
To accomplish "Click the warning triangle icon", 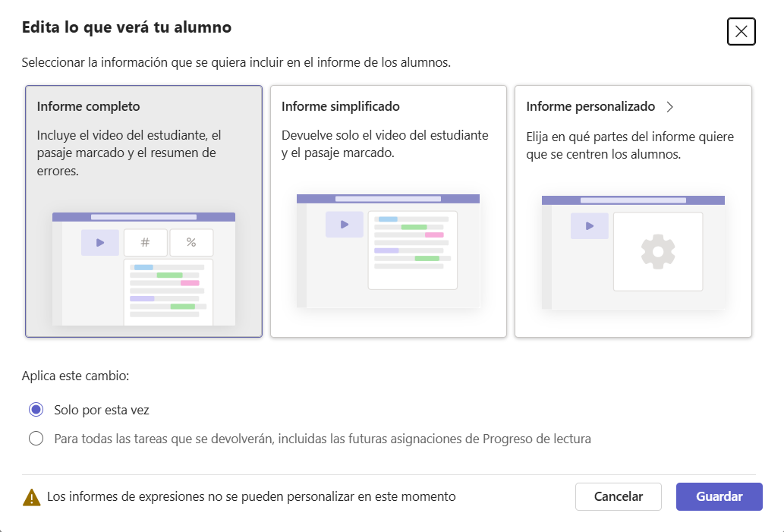I will [32, 498].
